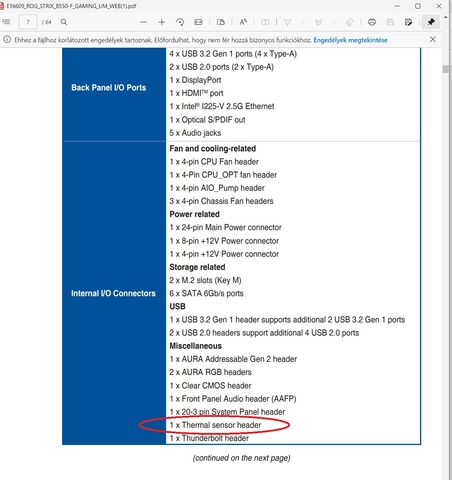Click '2 x USB 2.0 ports (2 x Type-A)' line
Viewport: 452px width, 480px height.
point(221,67)
